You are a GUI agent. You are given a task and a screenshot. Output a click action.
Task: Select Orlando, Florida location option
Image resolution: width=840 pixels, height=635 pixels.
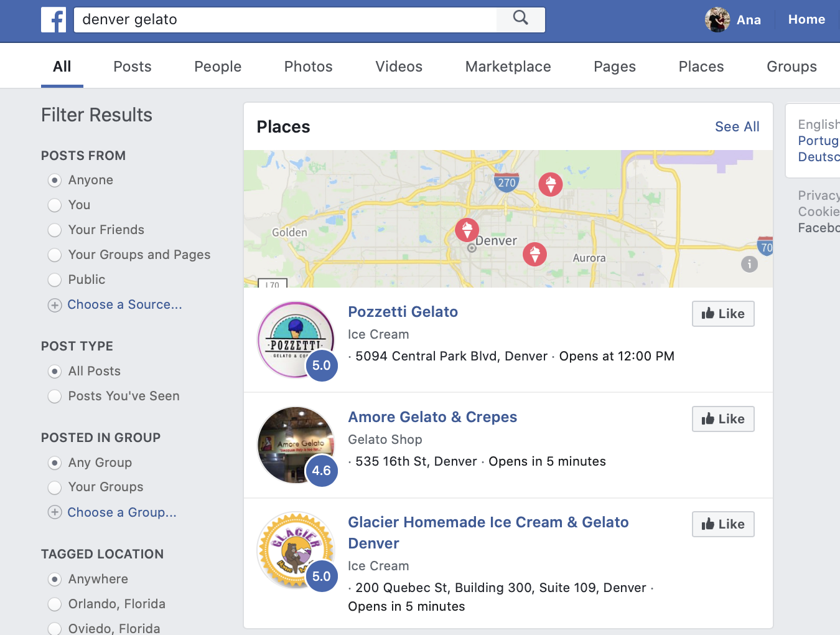(x=55, y=604)
